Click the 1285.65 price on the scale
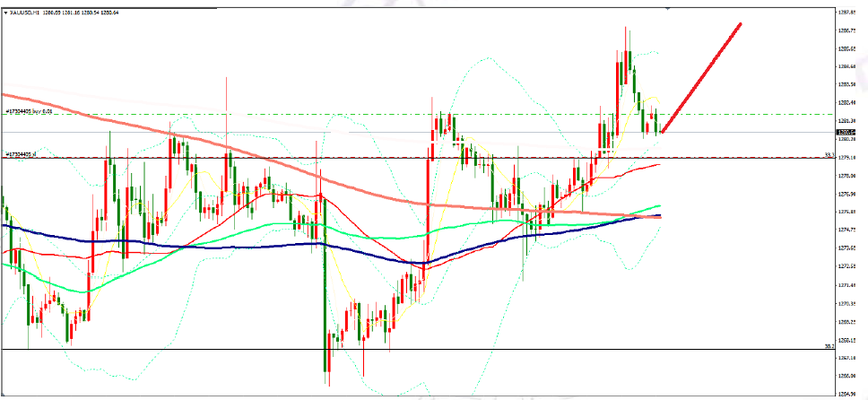 tap(847, 48)
